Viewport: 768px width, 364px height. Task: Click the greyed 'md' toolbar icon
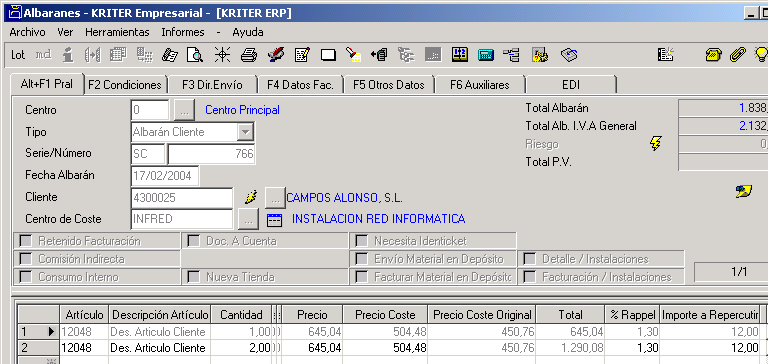tap(44, 55)
